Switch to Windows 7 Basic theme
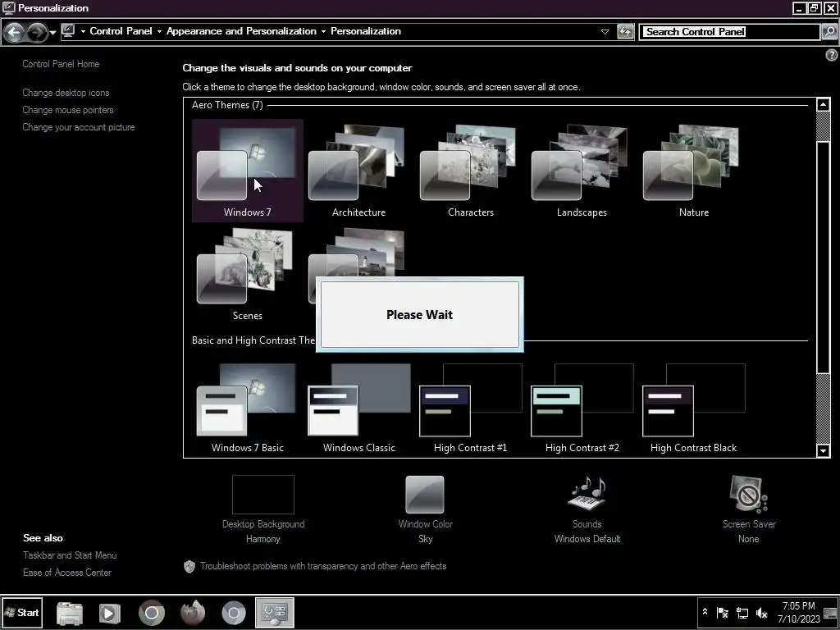The width and height of the screenshot is (840, 630). coord(248,409)
